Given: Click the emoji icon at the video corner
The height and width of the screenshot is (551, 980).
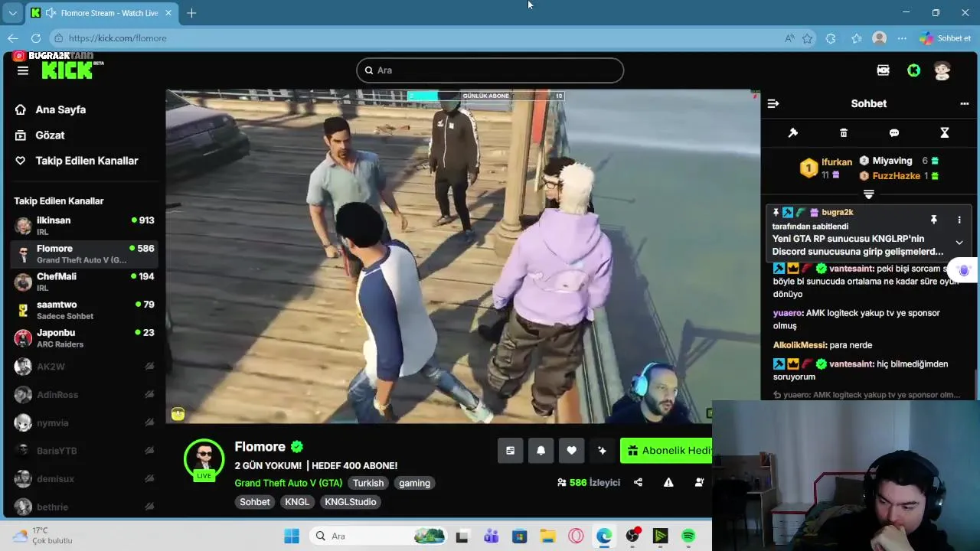Looking at the screenshot, I should 178,414.
